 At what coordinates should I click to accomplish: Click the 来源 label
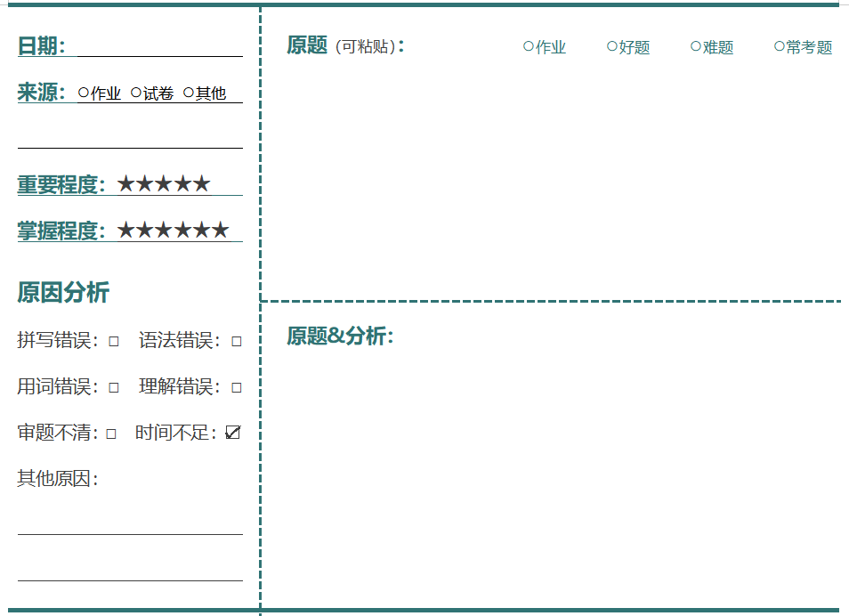pyautogui.click(x=42, y=92)
